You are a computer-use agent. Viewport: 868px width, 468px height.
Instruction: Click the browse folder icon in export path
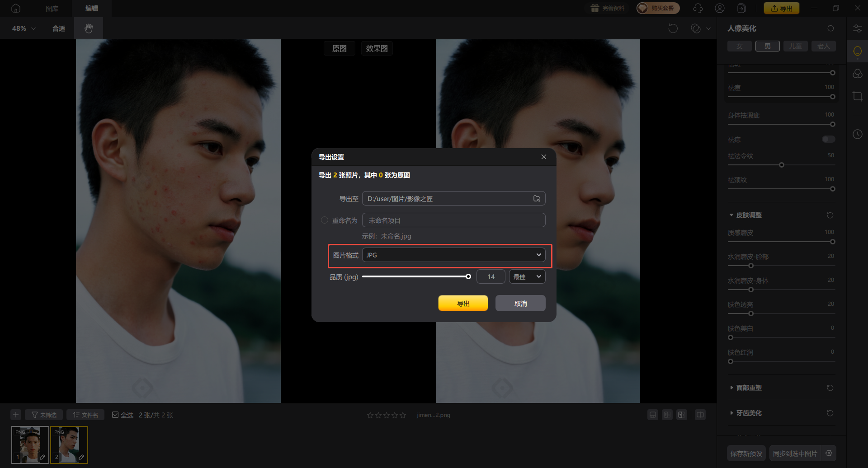click(x=537, y=199)
